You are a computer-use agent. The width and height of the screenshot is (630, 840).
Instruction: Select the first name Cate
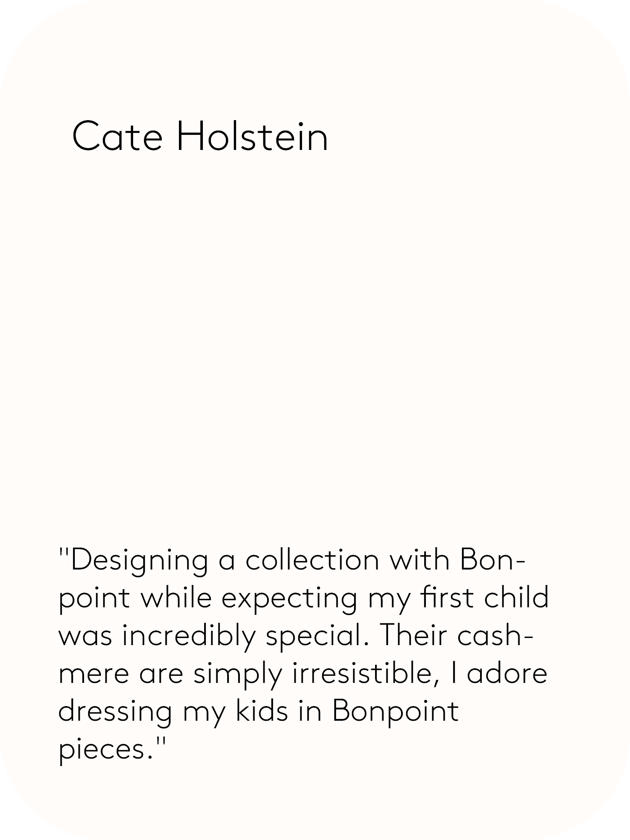pyautogui.click(x=117, y=136)
